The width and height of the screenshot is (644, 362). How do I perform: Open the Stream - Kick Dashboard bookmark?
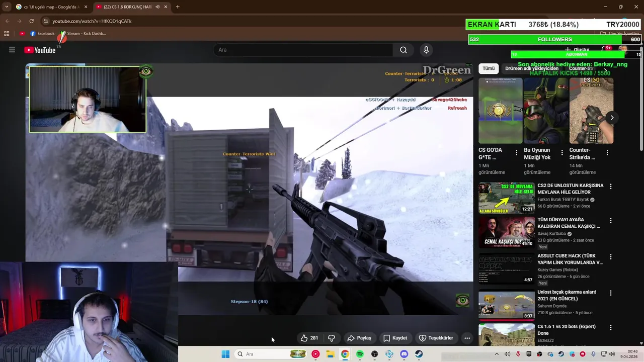tap(83, 34)
